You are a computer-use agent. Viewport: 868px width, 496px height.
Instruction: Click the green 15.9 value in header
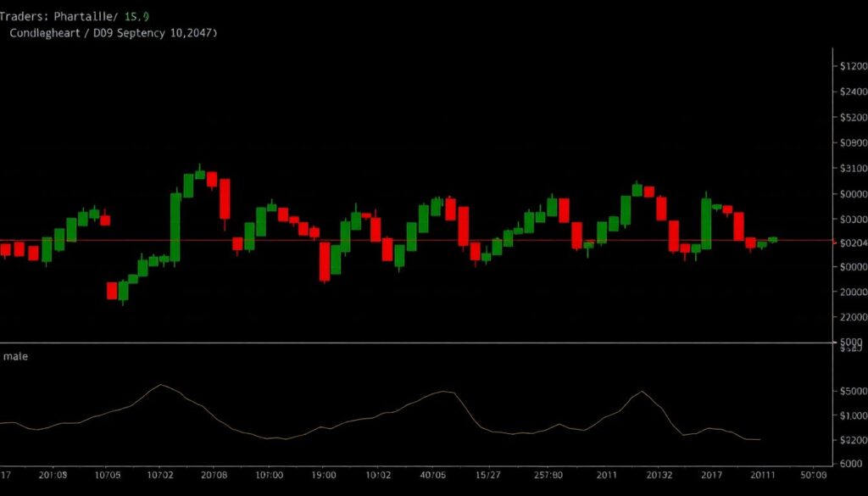(x=136, y=16)
